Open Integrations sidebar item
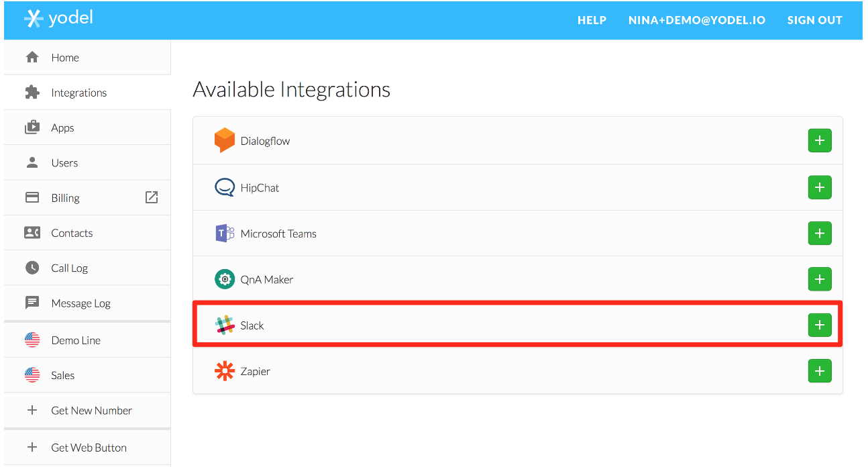Screen dimensions: 868x467 tap(87, 93)
